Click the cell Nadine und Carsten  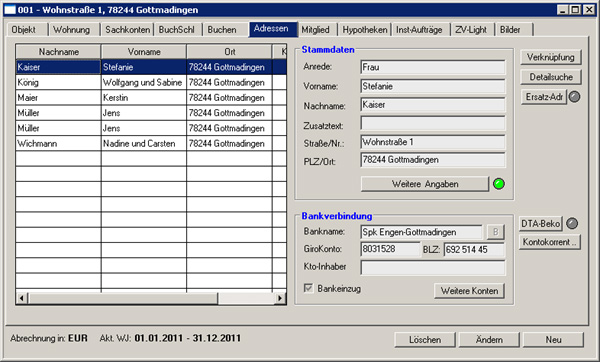[x=144, y=143]
